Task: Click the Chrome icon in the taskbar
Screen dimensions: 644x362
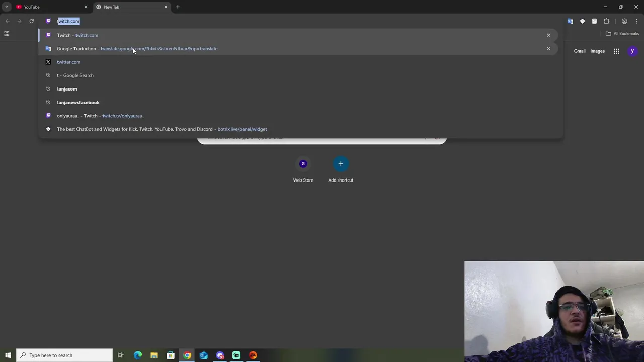Action: (x=187, y=355)
